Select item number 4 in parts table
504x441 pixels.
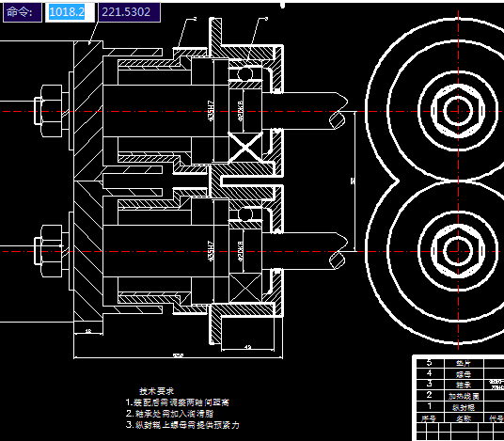coord(429,373)
